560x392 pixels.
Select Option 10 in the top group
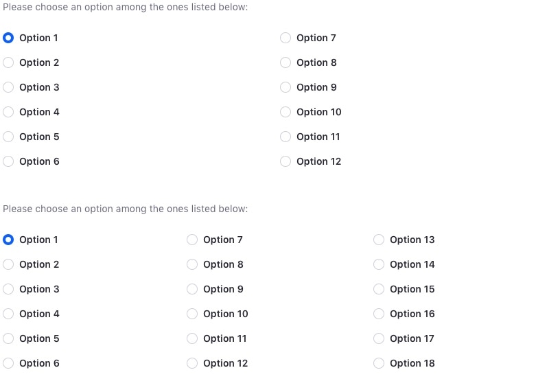pyautogui.click(x=285, y=112)
